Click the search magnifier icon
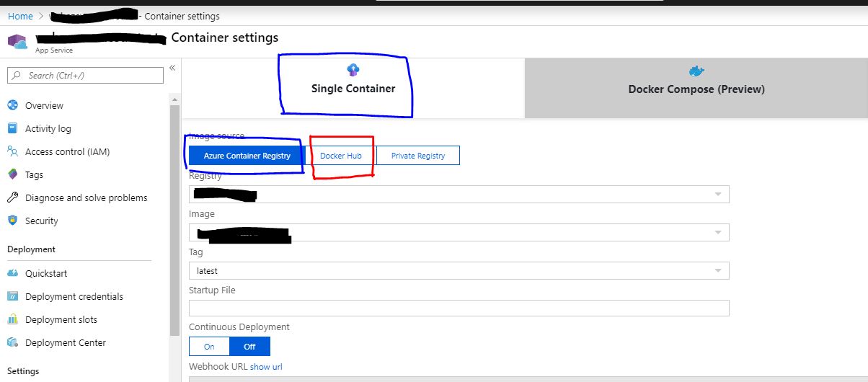The width and height of the screenshot is (868, 382). 17,75
